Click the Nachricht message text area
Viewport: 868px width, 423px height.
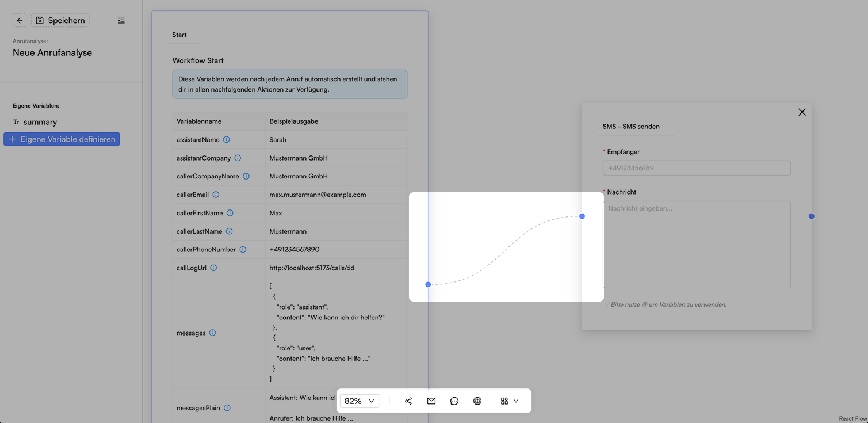697,245
